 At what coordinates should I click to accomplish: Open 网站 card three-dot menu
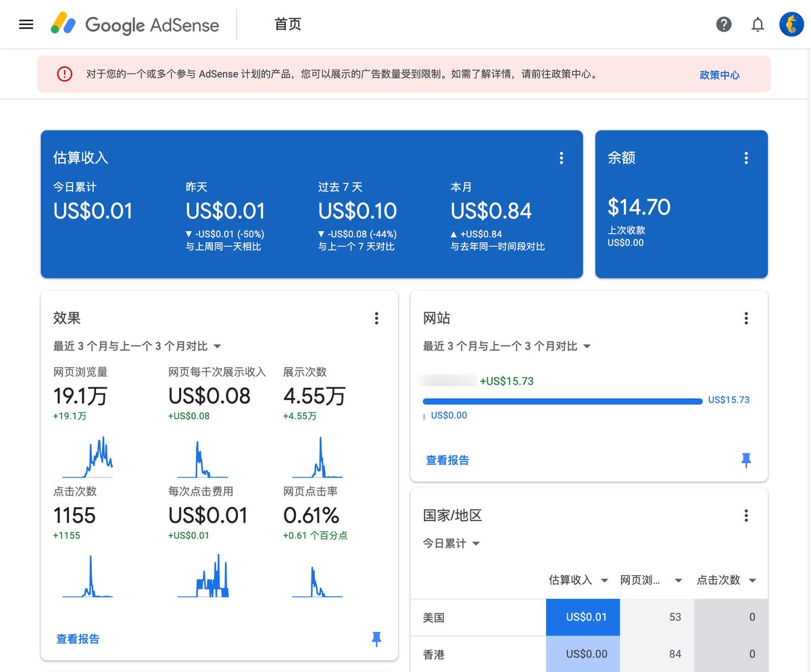(x=746, y=318)
